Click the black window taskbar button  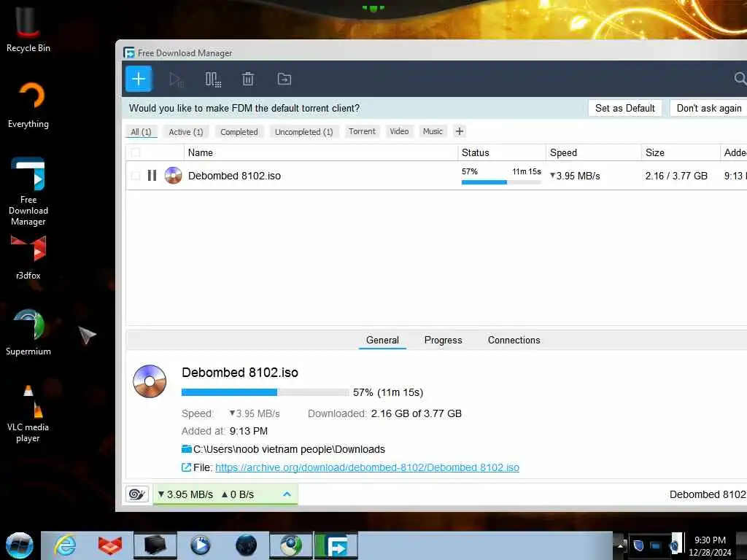coord(155,545)
